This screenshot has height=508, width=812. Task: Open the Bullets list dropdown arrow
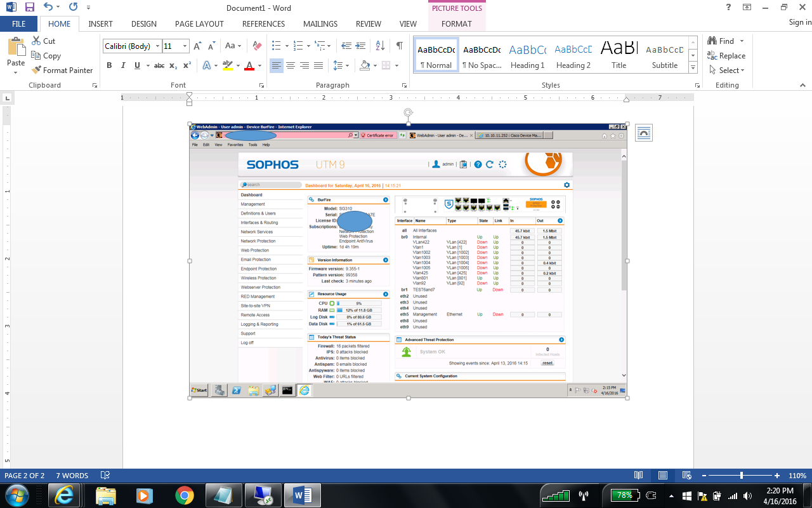click(x=287, y=46)
